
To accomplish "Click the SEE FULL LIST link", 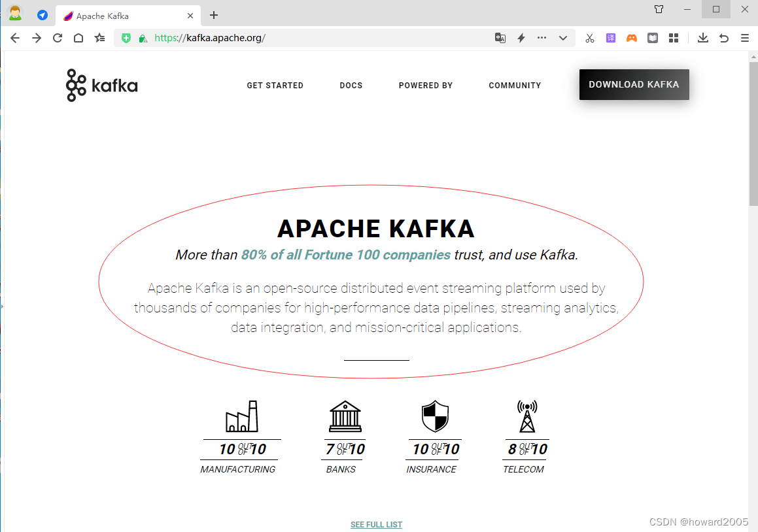I will [376, 524].
